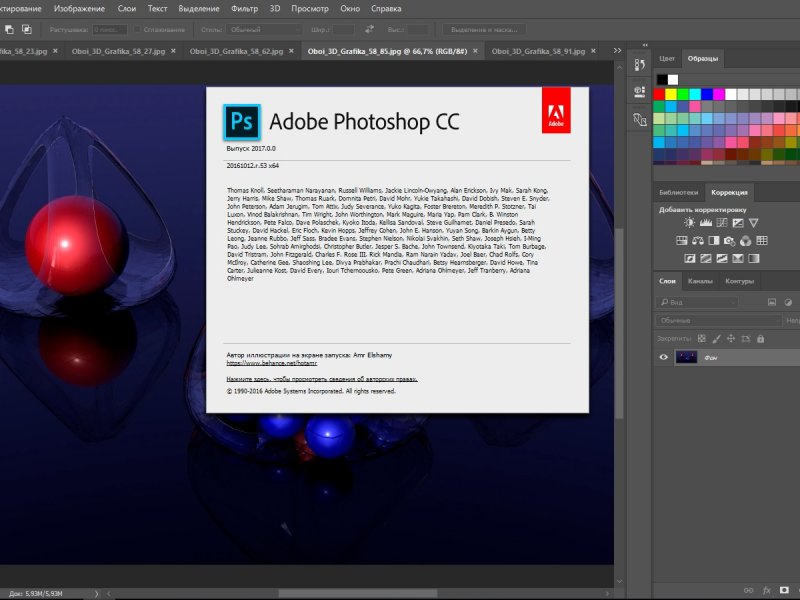Add an Exposure adjustment
Image resolution: width=800 pixels, height=600 pixels.
(738, 223)
